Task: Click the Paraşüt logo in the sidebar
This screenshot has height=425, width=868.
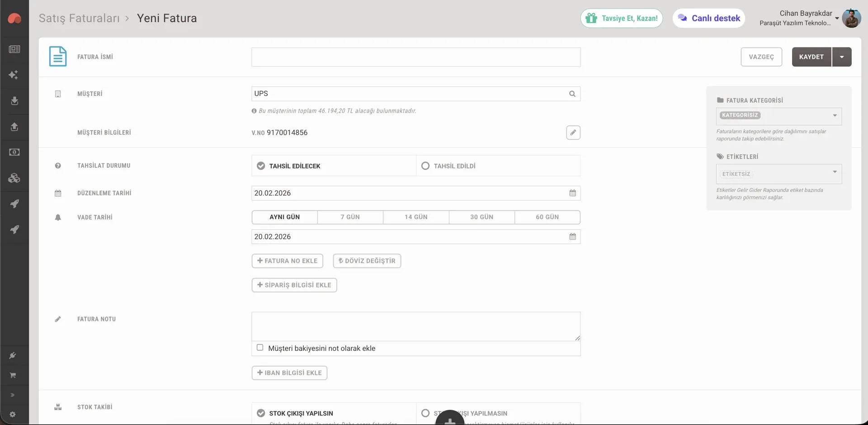Action: coord(14,18)
